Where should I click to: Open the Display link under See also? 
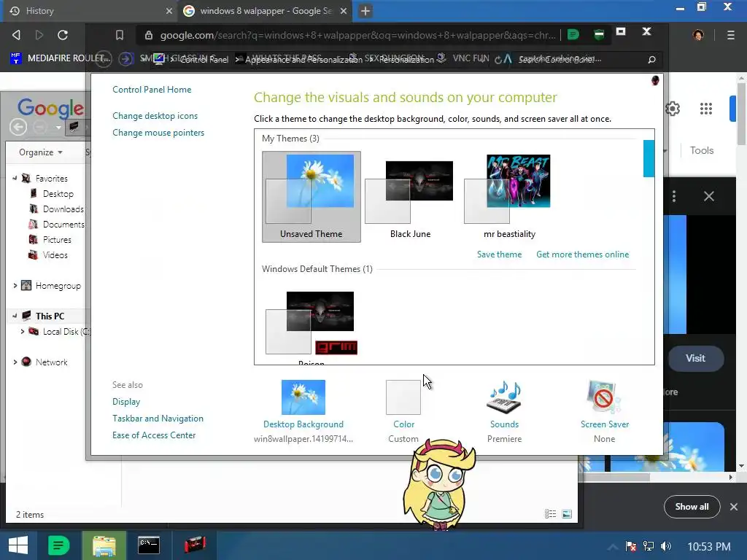126,402
